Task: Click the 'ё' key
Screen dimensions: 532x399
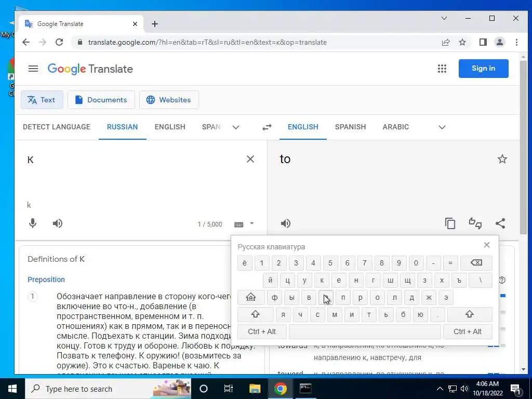Action: (x=245, y=263)
